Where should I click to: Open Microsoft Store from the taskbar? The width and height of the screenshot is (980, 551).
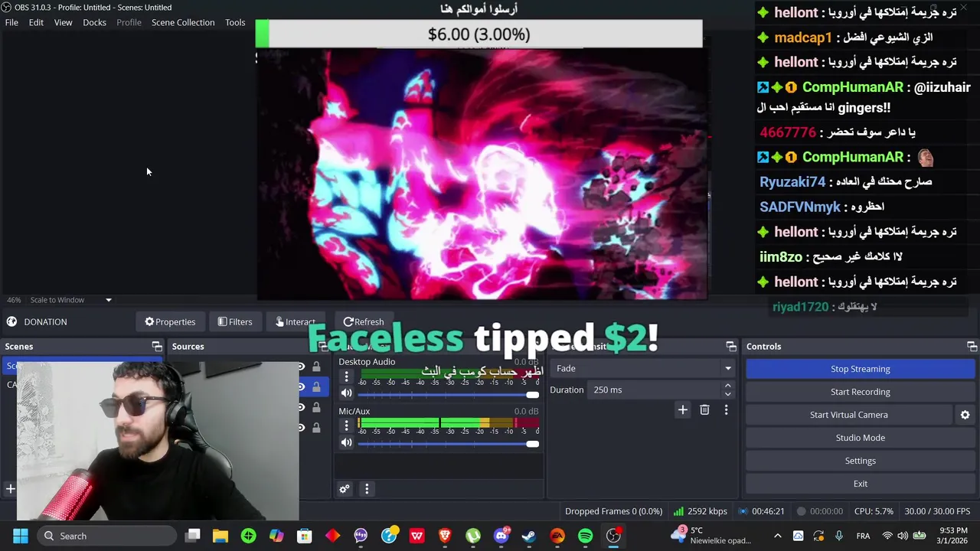pyautogui.click(x=305, y=536)
